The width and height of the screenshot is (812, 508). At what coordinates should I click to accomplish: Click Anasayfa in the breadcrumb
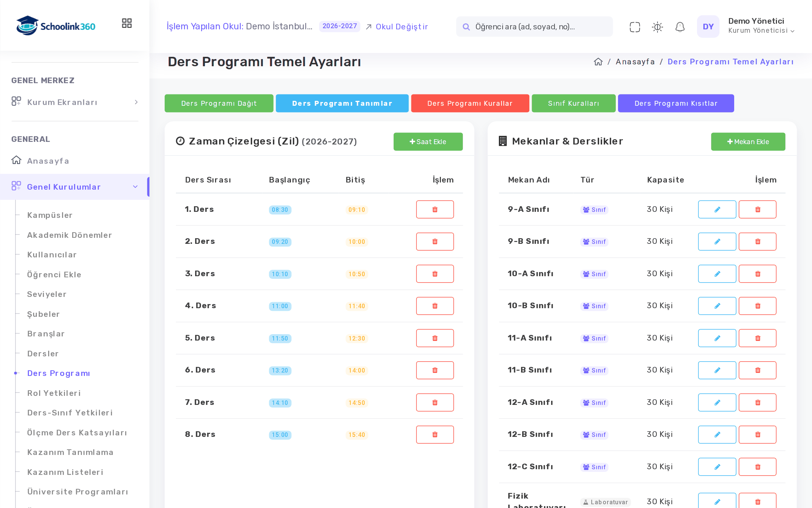pos(635,62)
